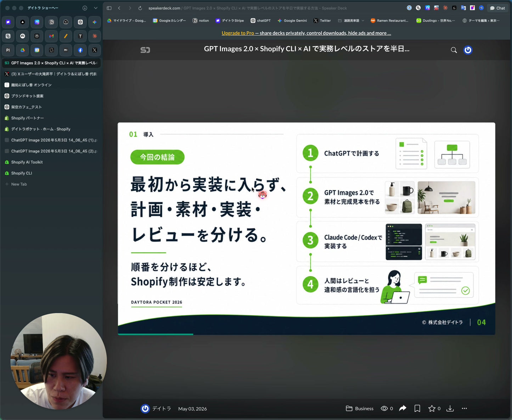This screenshot has height=420, width=512.
Task: Open the マイドライブ - Google bookmark
Action: click(x=126, y=21)
